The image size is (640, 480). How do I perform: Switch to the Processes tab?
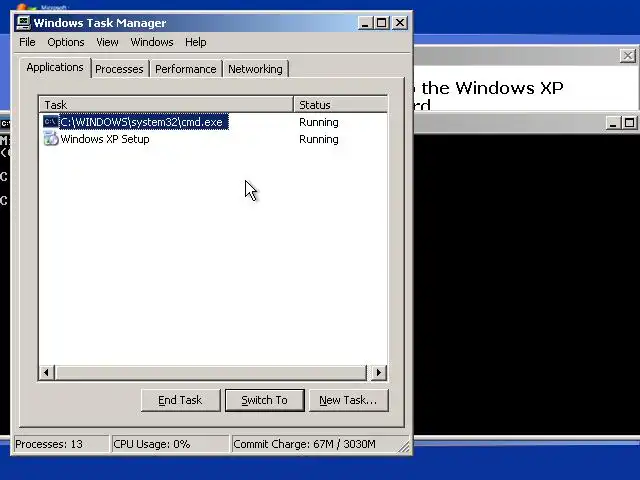(x=119, y=69)
